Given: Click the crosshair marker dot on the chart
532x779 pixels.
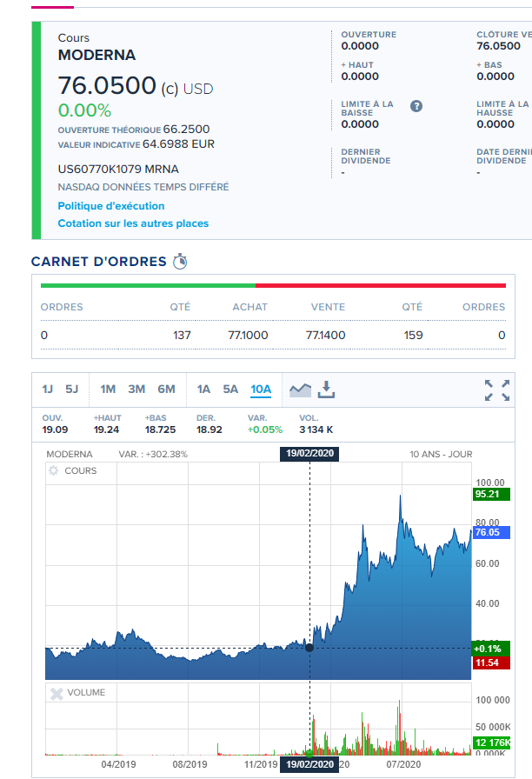Looking at the screenshot, I should [309, 648].
